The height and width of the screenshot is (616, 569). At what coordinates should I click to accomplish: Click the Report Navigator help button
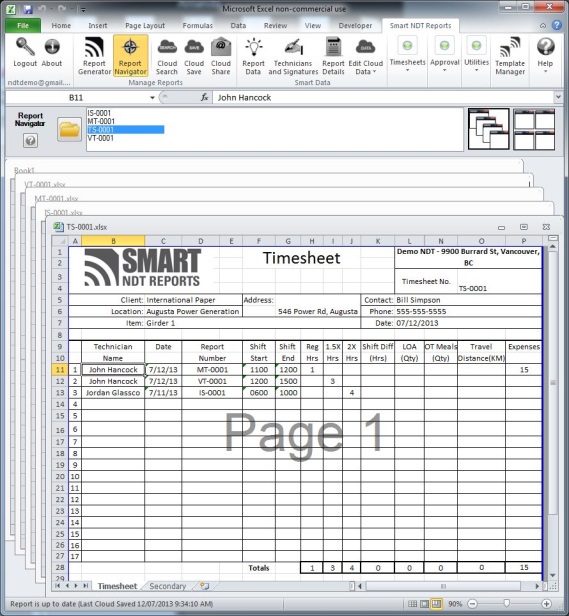pyautogui.click(x=30, y=140)
